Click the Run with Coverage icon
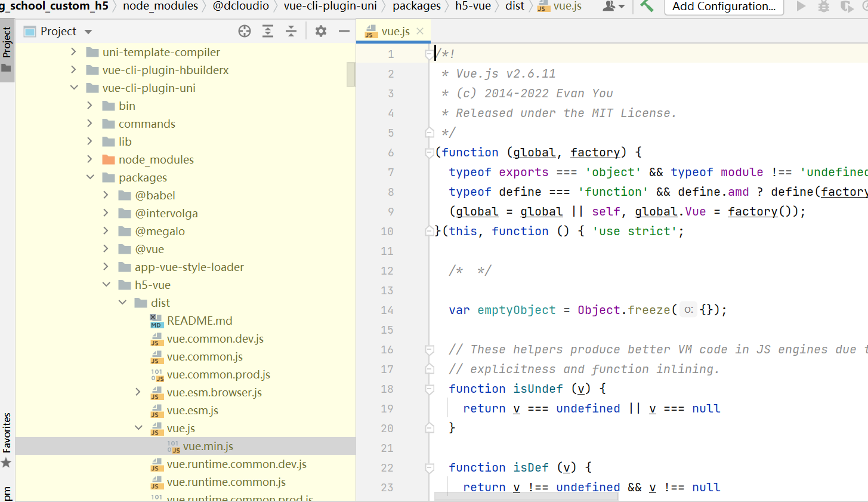Image resolution: width=868 pixels, height=502 pixels. [847, 6]
